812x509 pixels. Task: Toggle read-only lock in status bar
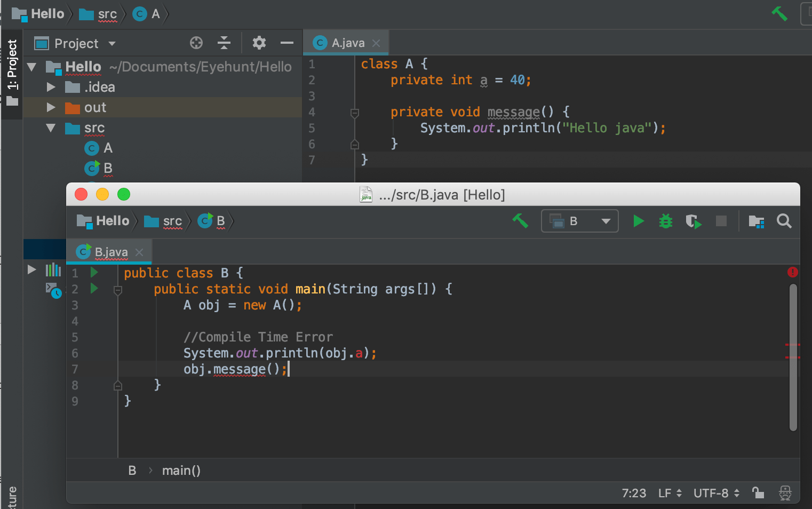point(758,492)
